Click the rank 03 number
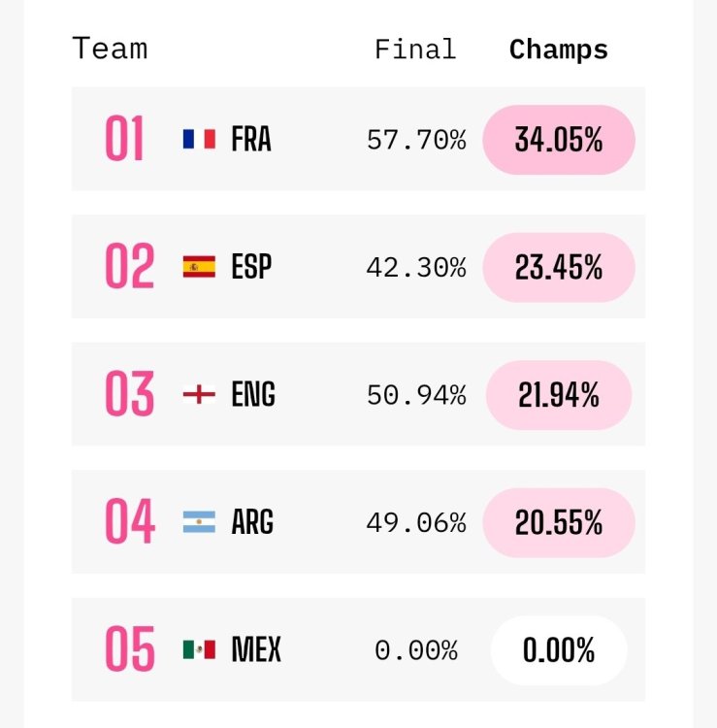Screen dimensions: 717x728 pos(129,394)
